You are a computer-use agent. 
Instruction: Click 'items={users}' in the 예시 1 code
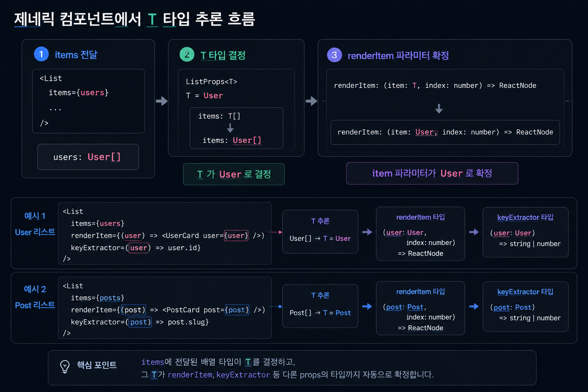tap(98, 223)
